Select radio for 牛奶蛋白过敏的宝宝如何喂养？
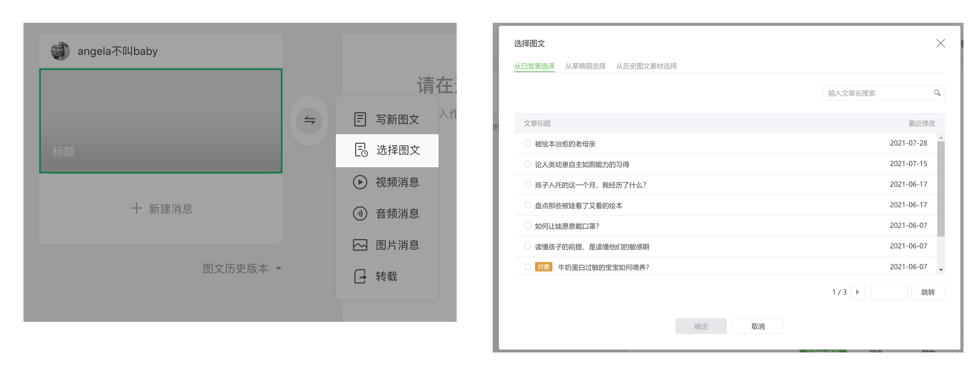Image resolution: width=980 pixels, height=376 pixels. click(528, 267)
